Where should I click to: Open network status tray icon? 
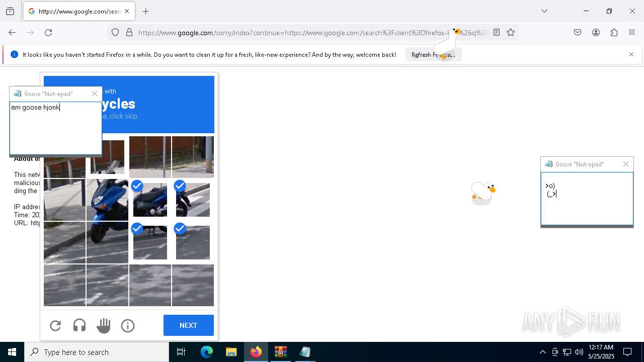pos(567,352)
